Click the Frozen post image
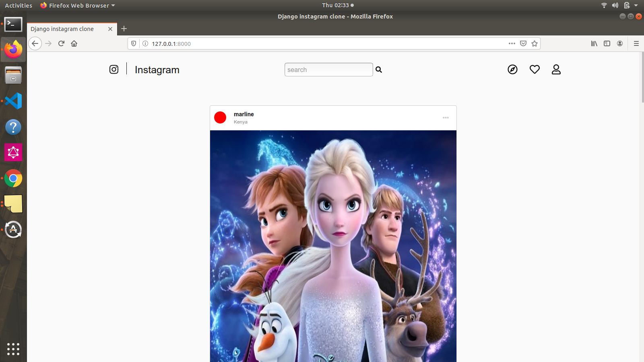This screenshot has height=362, width=644. [333, 246]
